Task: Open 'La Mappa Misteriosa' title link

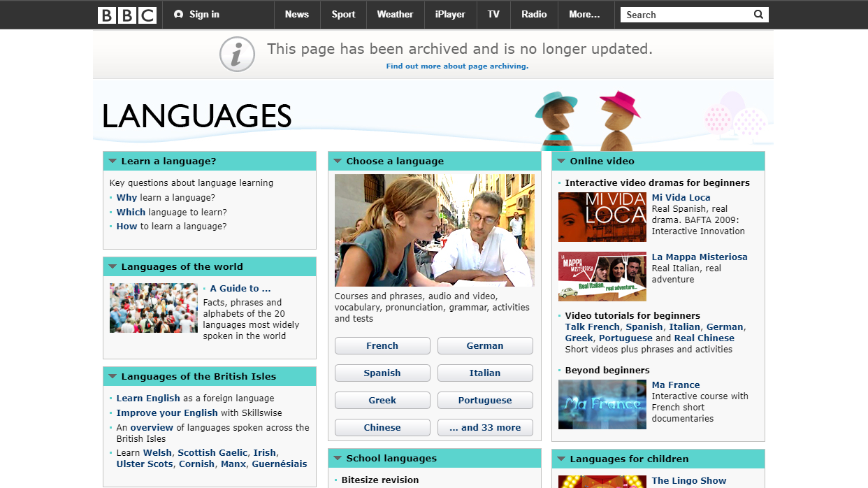Action: [x=700, y=257]
